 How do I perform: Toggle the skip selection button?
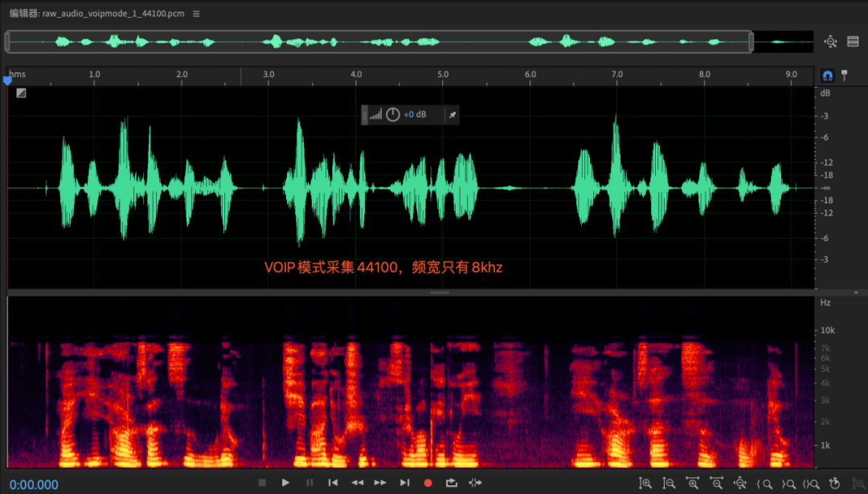[x=475, y=483]
